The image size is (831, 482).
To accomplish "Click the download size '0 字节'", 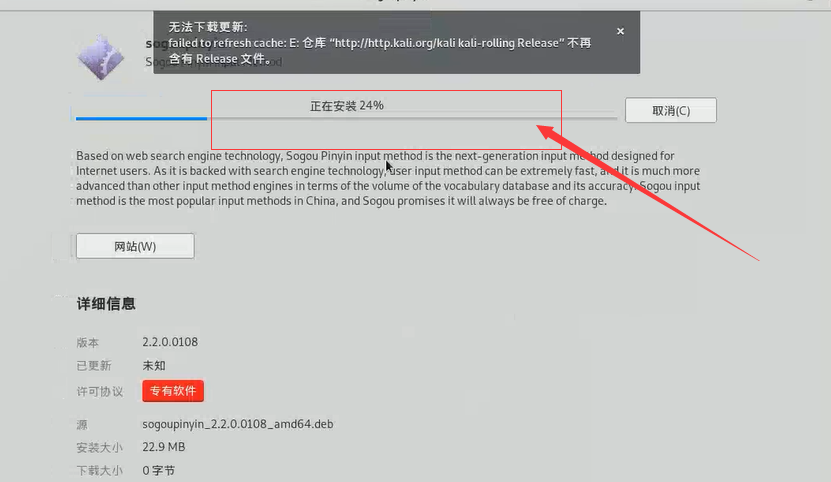I will point(158,470).
